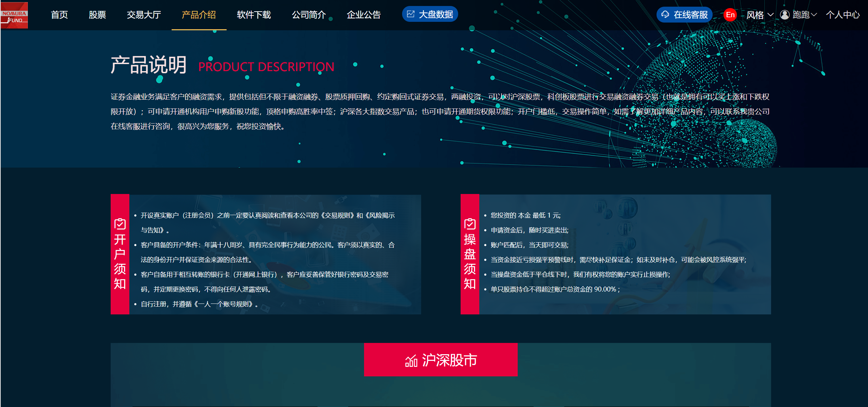Click the clipboard icon above 操盘须知
This screenshot has width=868, height=407.
[x=470, y=224]
